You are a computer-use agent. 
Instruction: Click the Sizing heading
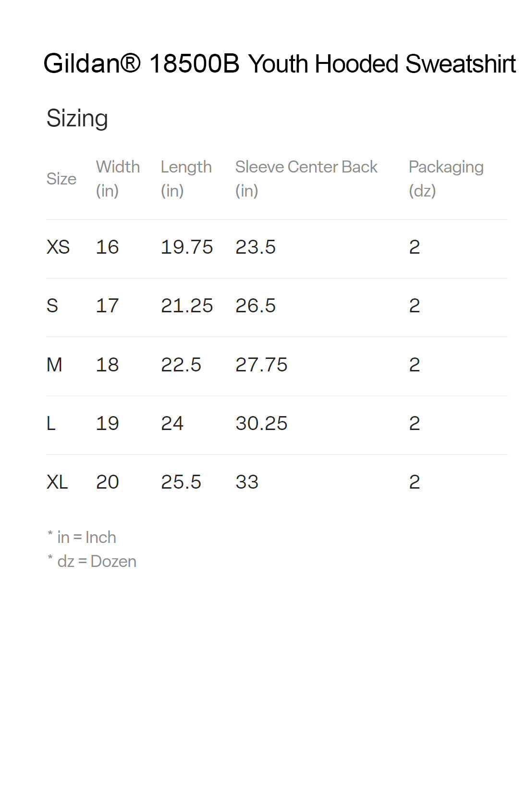click(x=77, y=118)
